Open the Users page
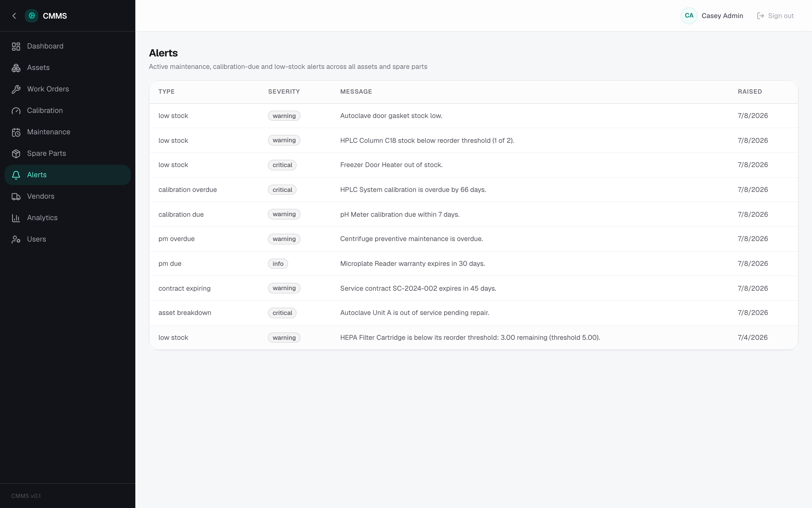The width and height of the screenshot is (812, 508). (x=67, y=240)
